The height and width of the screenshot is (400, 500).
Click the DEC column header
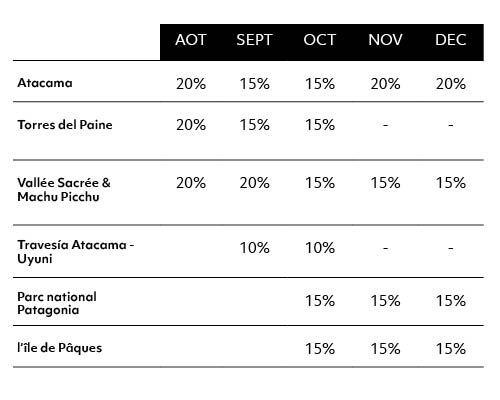coord(450,40)
